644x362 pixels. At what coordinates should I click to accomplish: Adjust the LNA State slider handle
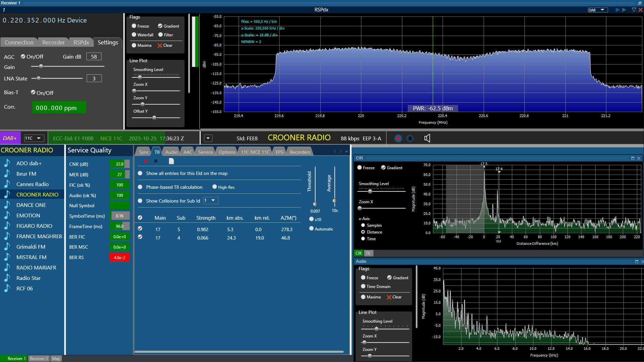click(39, 78)
